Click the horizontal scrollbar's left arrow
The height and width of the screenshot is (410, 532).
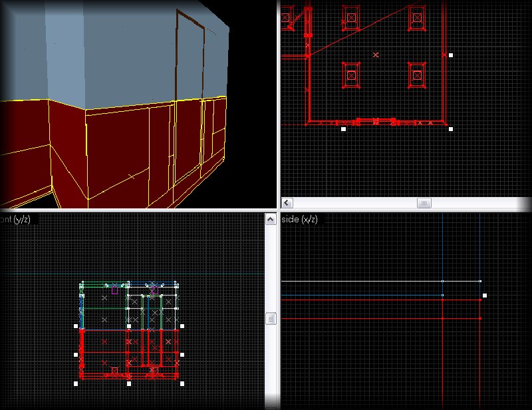point(287,202)
